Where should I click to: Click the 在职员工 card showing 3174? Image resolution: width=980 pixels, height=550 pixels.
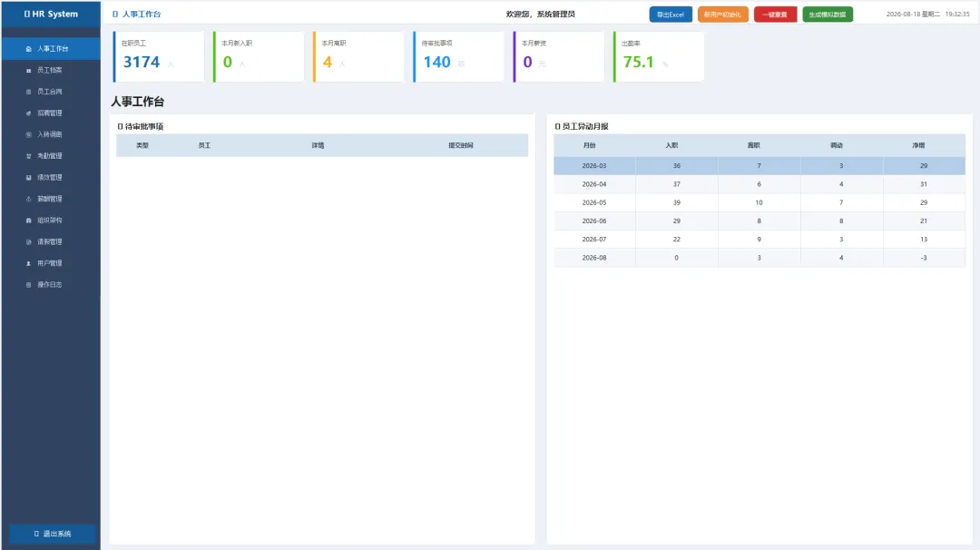[159, 56]
